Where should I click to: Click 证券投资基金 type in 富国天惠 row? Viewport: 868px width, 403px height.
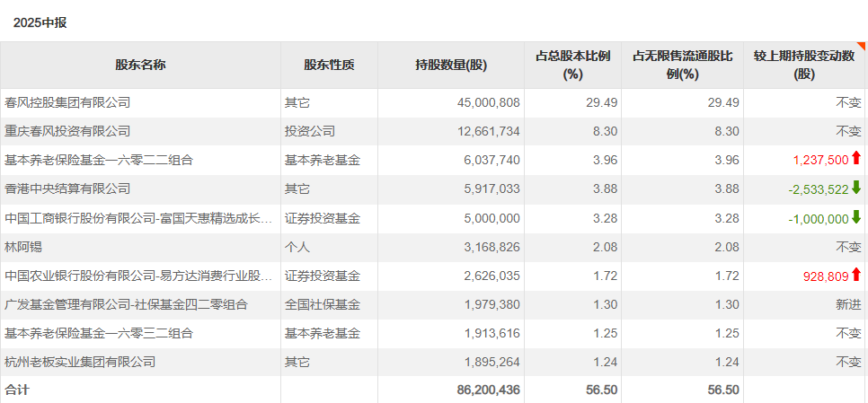(x=323, y=218)
